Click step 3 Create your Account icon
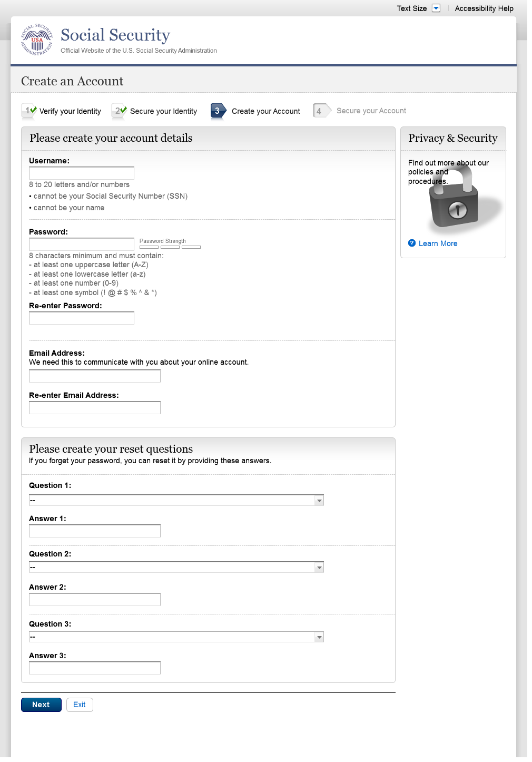 (x=218, y=111)
